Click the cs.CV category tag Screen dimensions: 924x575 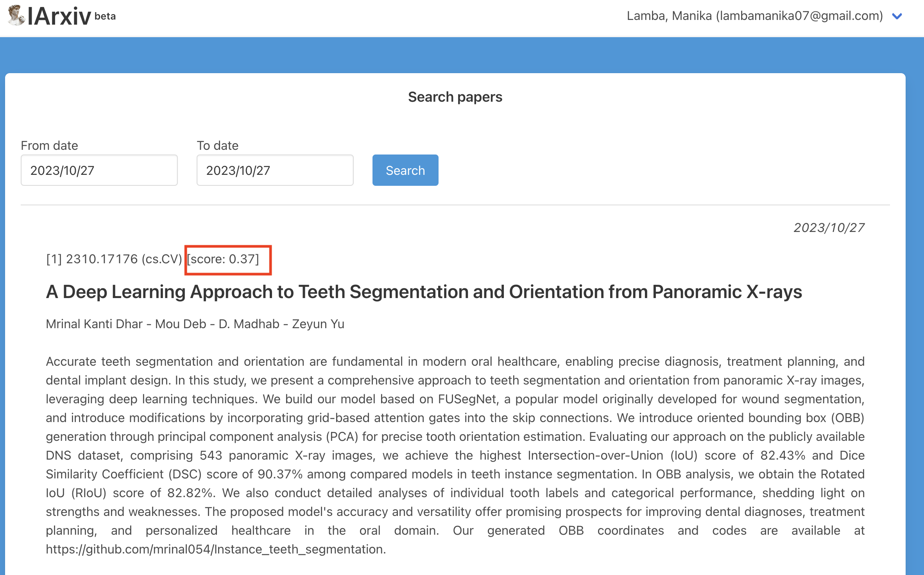[162, 259]
